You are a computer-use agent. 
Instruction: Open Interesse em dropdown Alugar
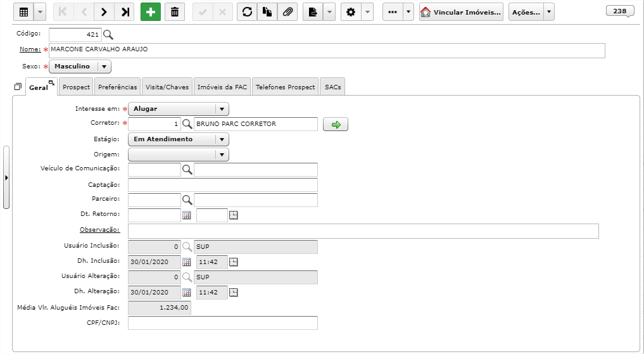point(179,109)
